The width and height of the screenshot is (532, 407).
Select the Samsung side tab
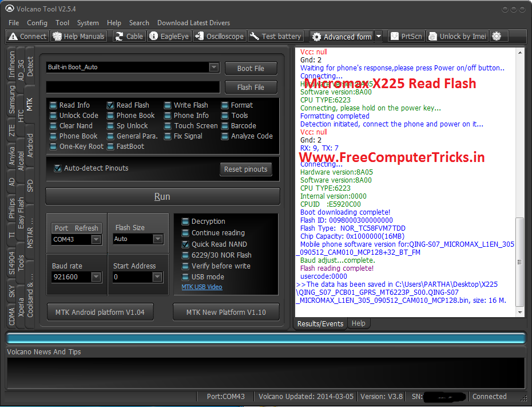11,100
